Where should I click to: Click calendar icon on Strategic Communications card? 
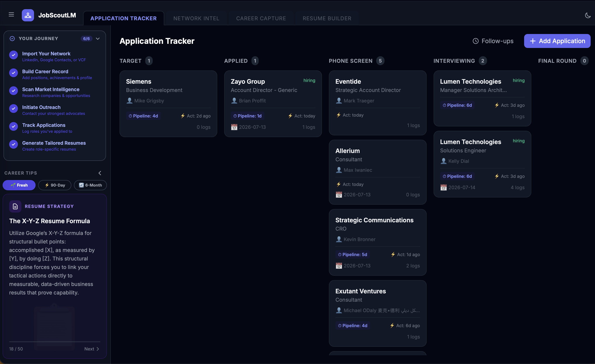click(339, 266)
